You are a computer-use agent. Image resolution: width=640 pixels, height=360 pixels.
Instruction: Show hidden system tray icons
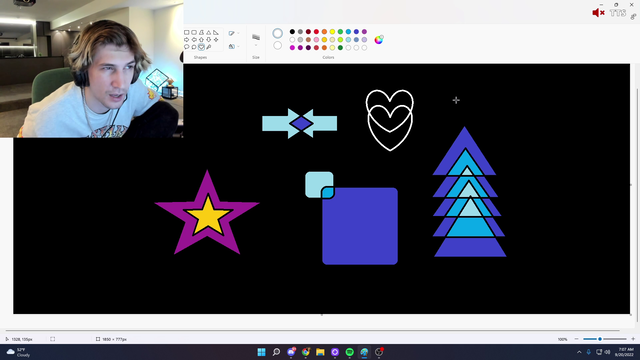coord(579,352)
